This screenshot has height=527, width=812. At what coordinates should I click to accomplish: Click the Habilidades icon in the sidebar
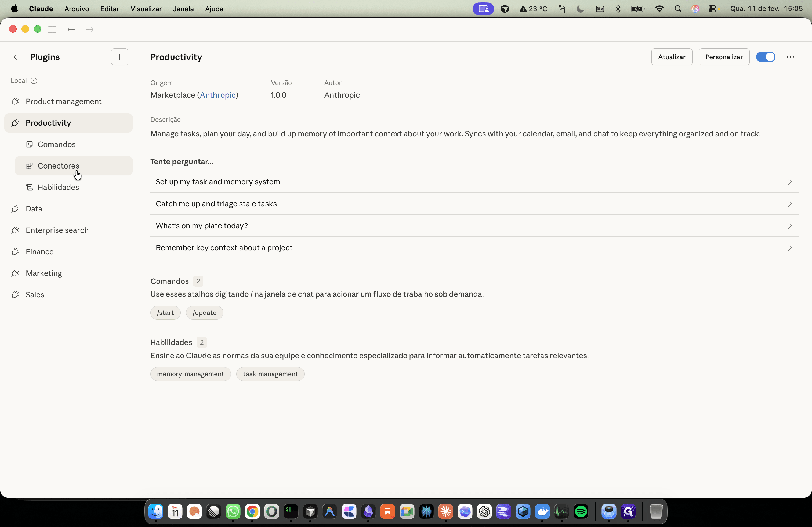pyautogui.click(x=30, y=187)
